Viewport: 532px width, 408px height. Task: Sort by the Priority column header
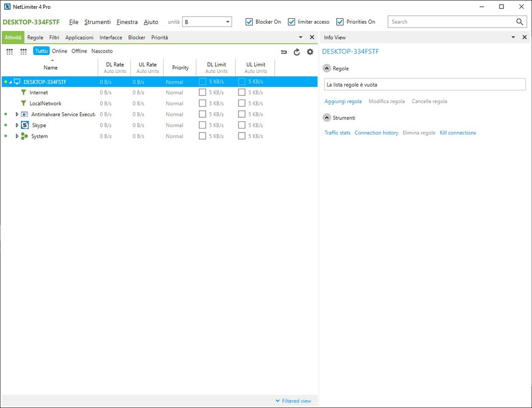pos(180,67)
